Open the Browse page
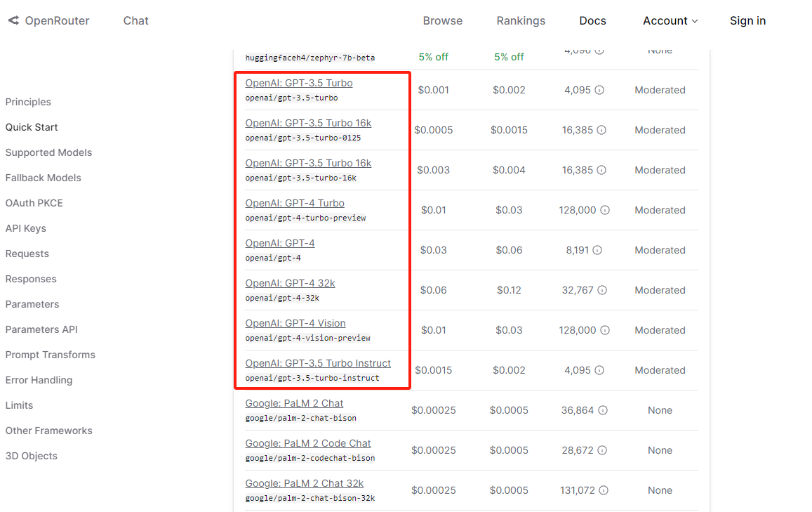The height and width of the screenshot is (512, 812). pos(443,21)
